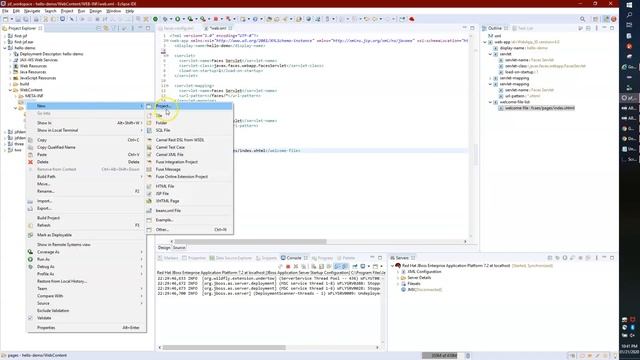Click the Console horizontal scrollbar
The image size is (640, 360).
(x=224, y=348)
